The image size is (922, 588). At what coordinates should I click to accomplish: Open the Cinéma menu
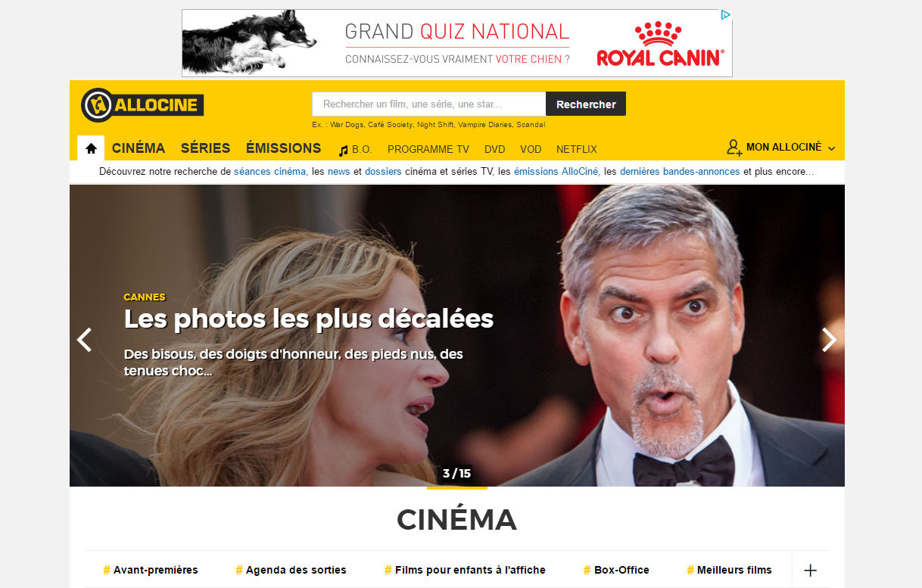139,148
